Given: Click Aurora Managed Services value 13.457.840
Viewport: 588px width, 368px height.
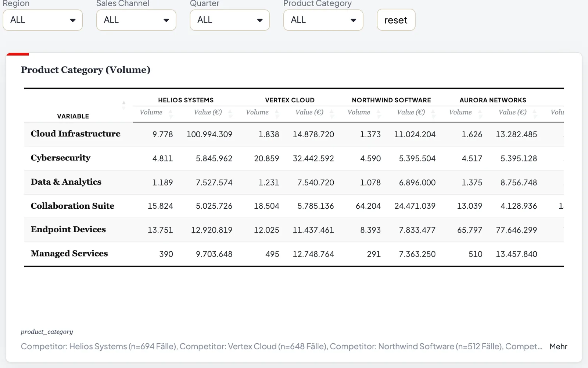Looking at the screenshot, I should tap(516, 254).
